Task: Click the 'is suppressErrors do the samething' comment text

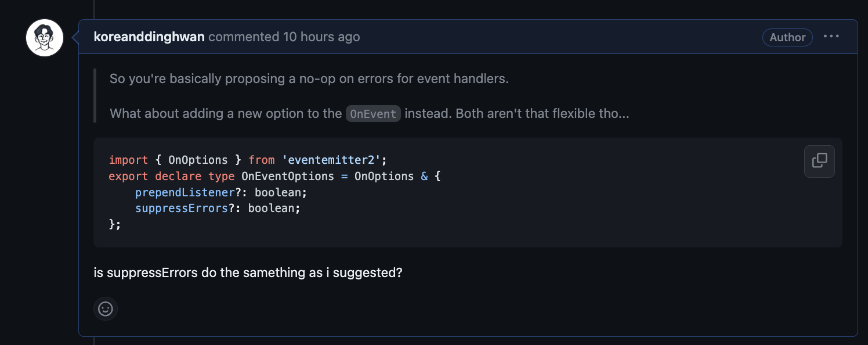Action: [x=248, y=272]
